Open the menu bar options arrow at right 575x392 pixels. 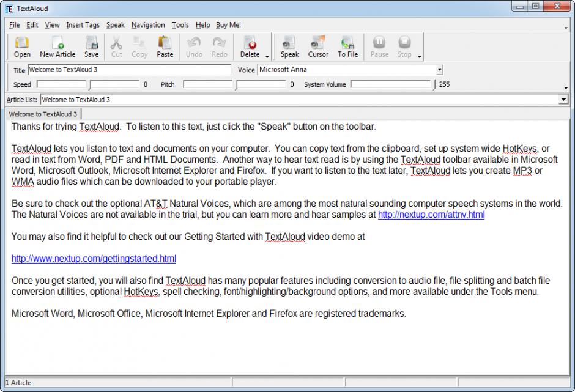coord(566,28)
